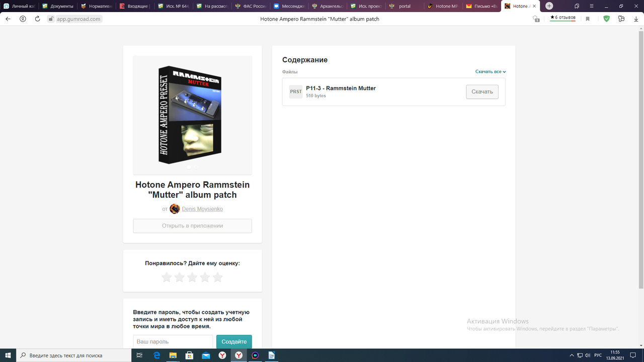Click the site lock icon next to app.gumroad.com
Screen dimensions: 644x362
click(x=50, y=19)
